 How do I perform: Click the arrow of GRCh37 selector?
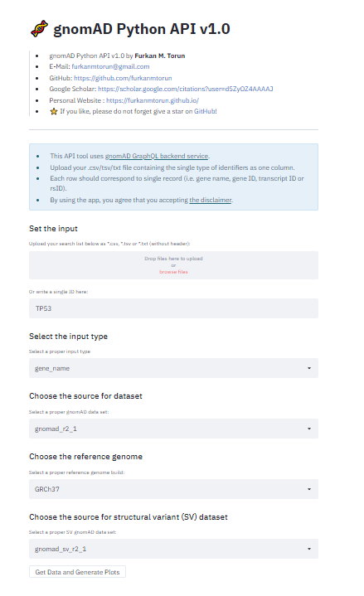[x=308, y=489]
